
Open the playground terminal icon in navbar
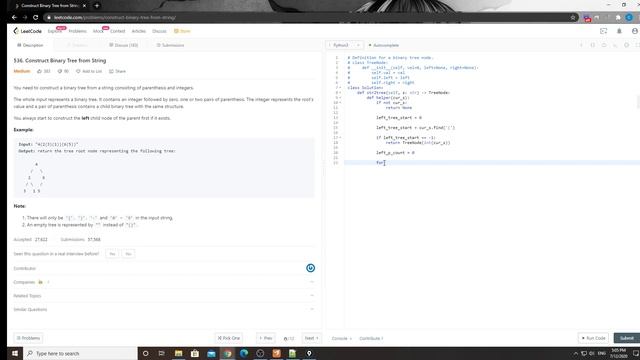tap(604, 31)
